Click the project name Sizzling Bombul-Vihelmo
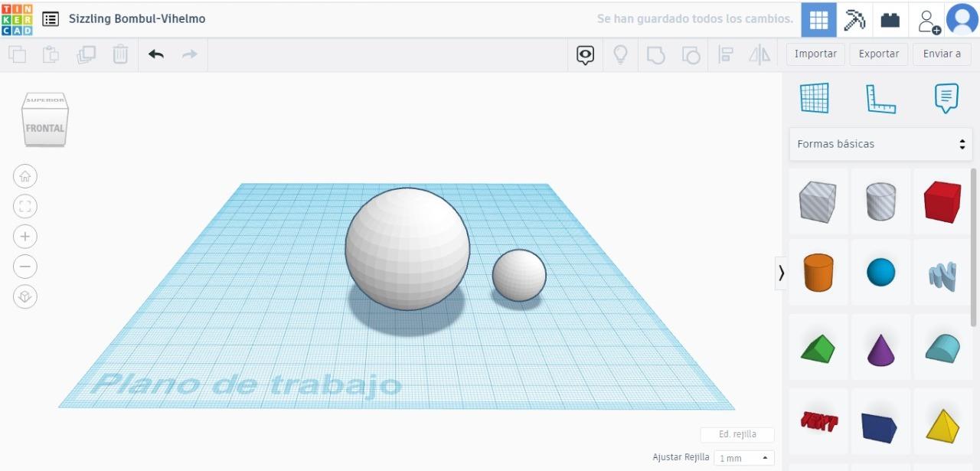 pyautogui.click(x=137, y=18)
